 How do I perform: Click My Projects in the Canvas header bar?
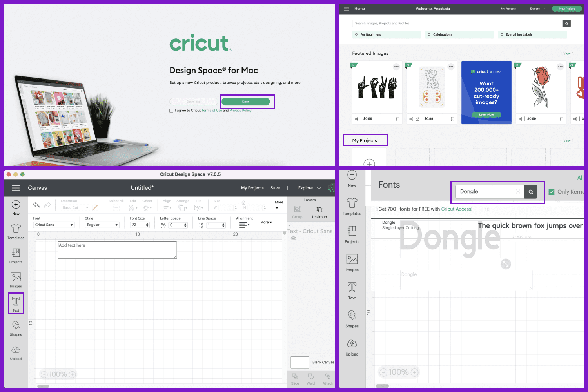tap(252, 188)
